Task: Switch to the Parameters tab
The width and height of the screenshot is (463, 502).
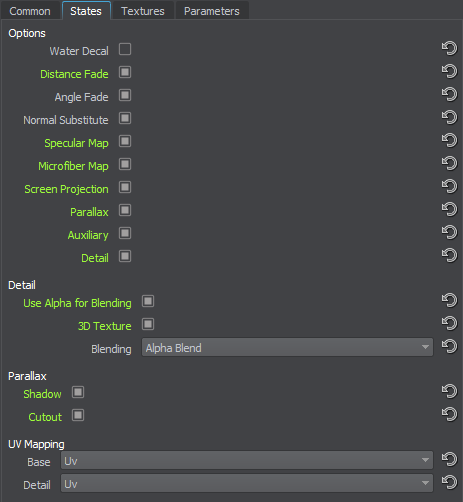Action: (212, 11)
